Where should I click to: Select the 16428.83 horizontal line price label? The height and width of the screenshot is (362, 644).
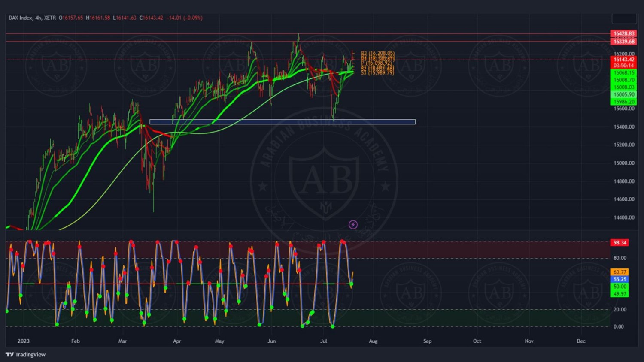coord(623,33)
